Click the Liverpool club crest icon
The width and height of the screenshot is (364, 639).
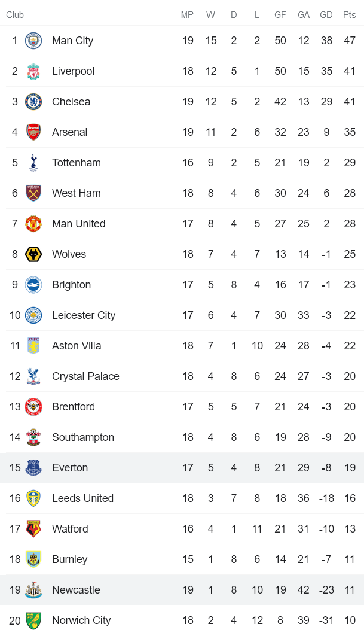pyautogui.click(x=33, y=71)
